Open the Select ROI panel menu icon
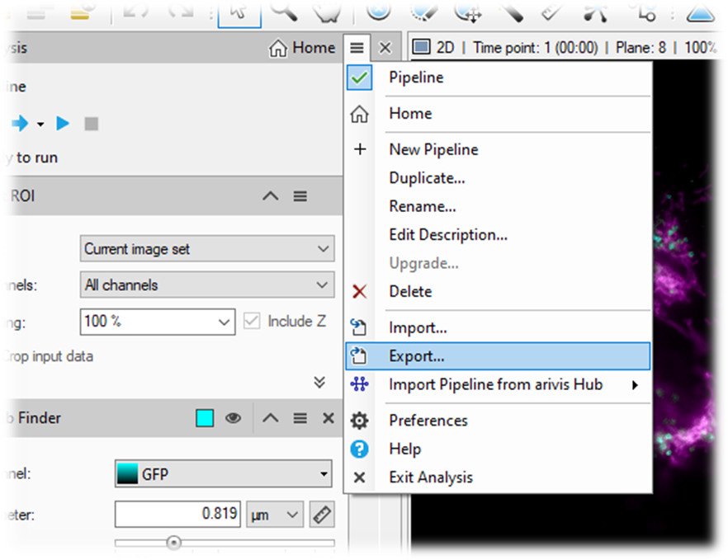 click(300, 196)
